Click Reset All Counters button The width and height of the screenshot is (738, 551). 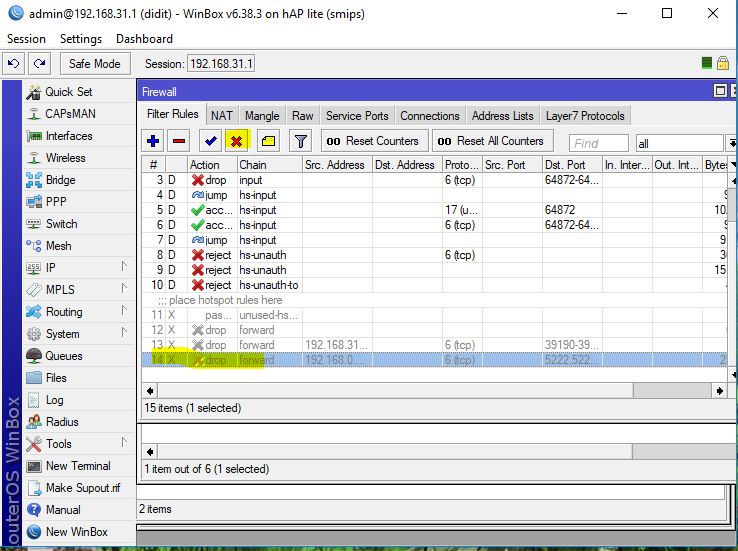click(x=492, y=141)
